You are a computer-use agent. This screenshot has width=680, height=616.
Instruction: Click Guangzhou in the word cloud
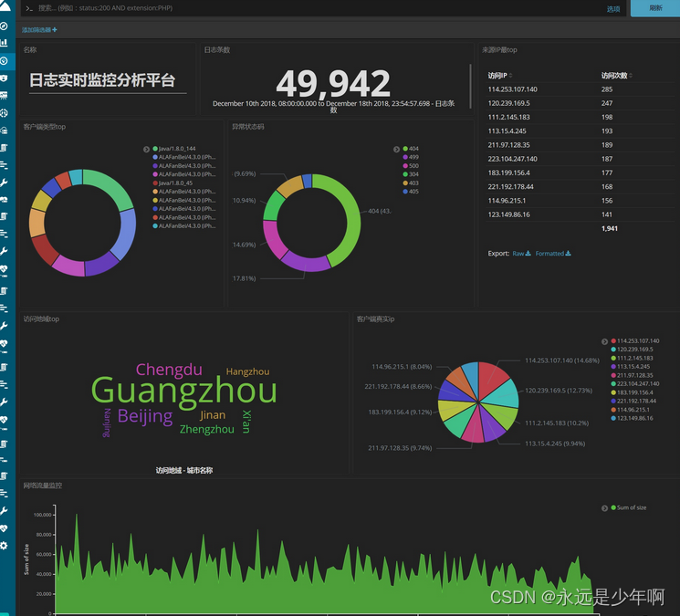click(183, 391)
